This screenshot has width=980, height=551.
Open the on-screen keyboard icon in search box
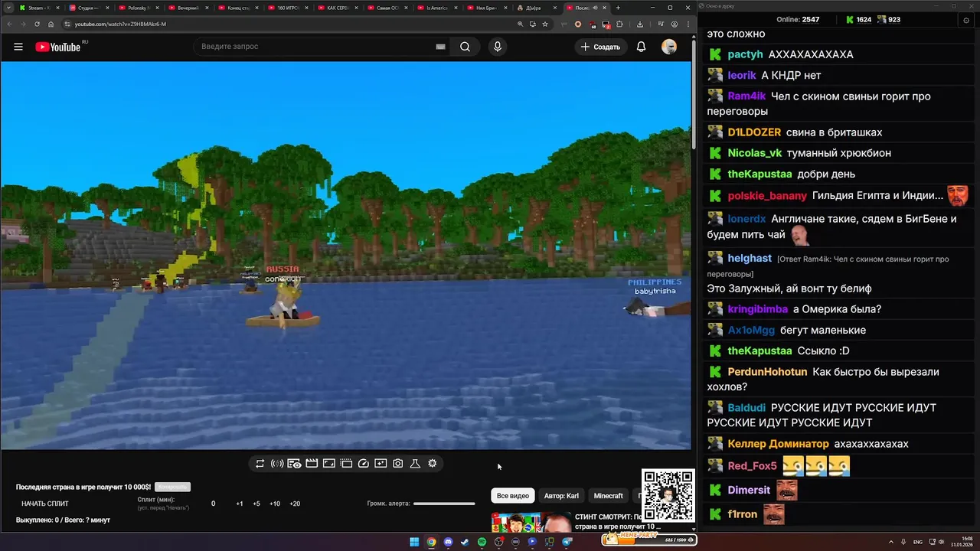tap(440, 47)
